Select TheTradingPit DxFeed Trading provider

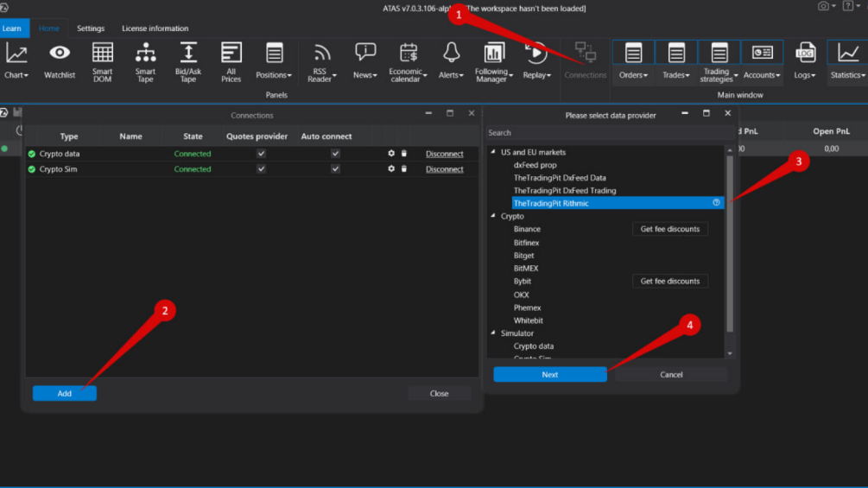565,190
